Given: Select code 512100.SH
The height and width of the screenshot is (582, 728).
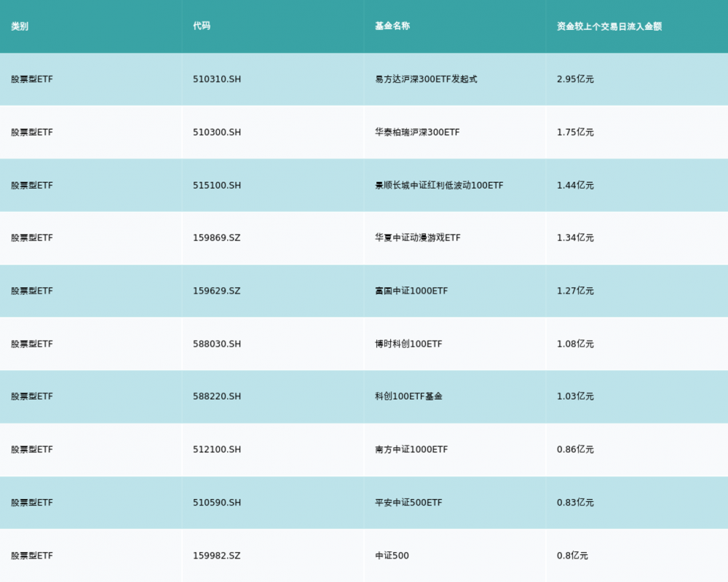Looking at the screenshot, I should [x=217, y=449].
